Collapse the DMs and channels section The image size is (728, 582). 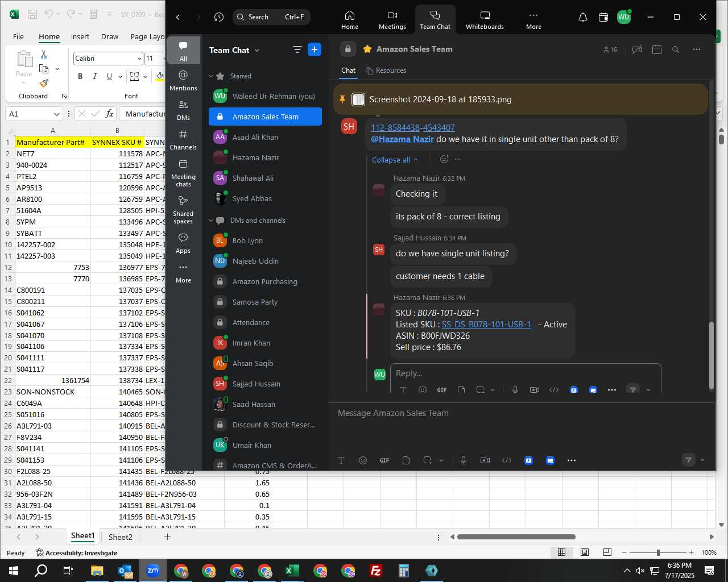click(211, 221)
